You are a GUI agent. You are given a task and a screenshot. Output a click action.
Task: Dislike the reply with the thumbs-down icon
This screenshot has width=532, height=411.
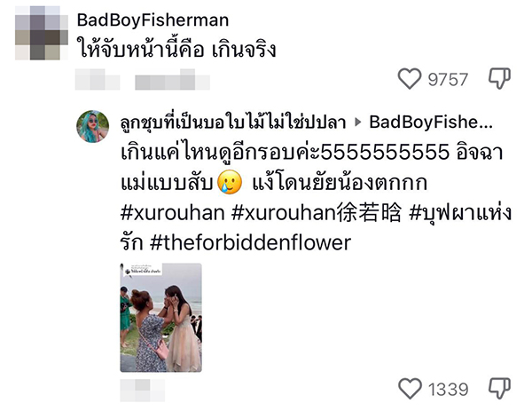coord(499,389)
